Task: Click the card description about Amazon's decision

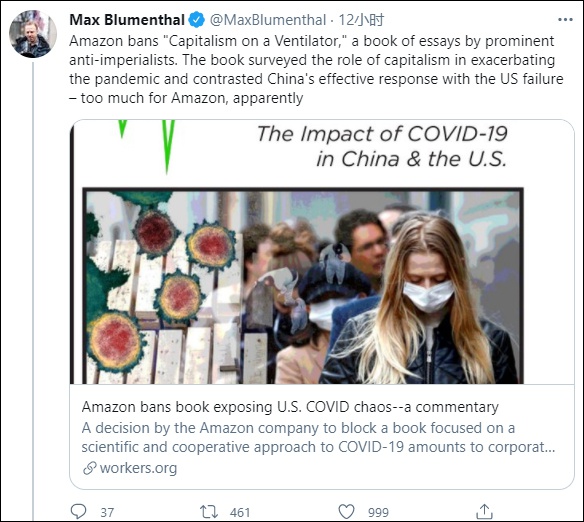Action: pos(318,437)
